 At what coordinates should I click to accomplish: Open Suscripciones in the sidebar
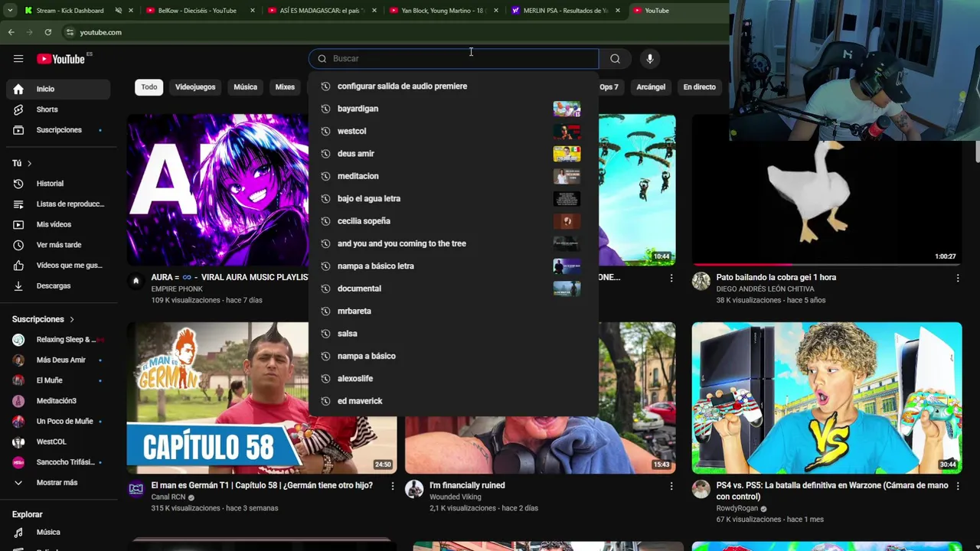click(58, 130)
